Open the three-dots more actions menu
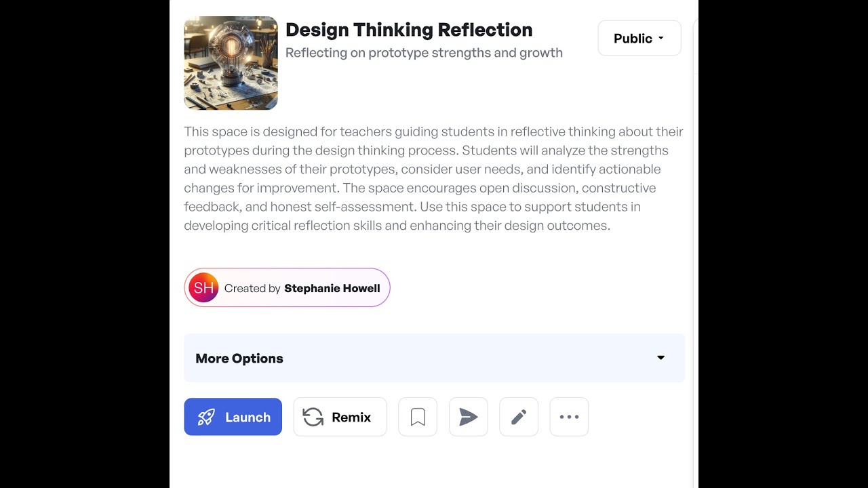Image resolution: width=868 pixels, height=488 pixels. 569,417
